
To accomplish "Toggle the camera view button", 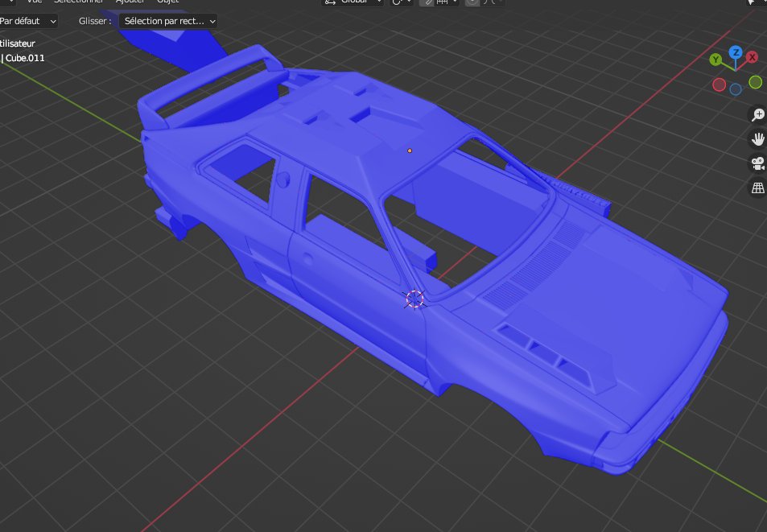I will click(757, 163).
